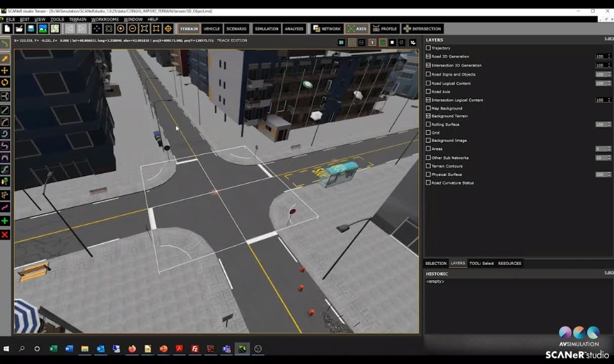Uncheck the Road 3D Generation layer
This screenshot has height=364, width=614.
coord(428,56)
